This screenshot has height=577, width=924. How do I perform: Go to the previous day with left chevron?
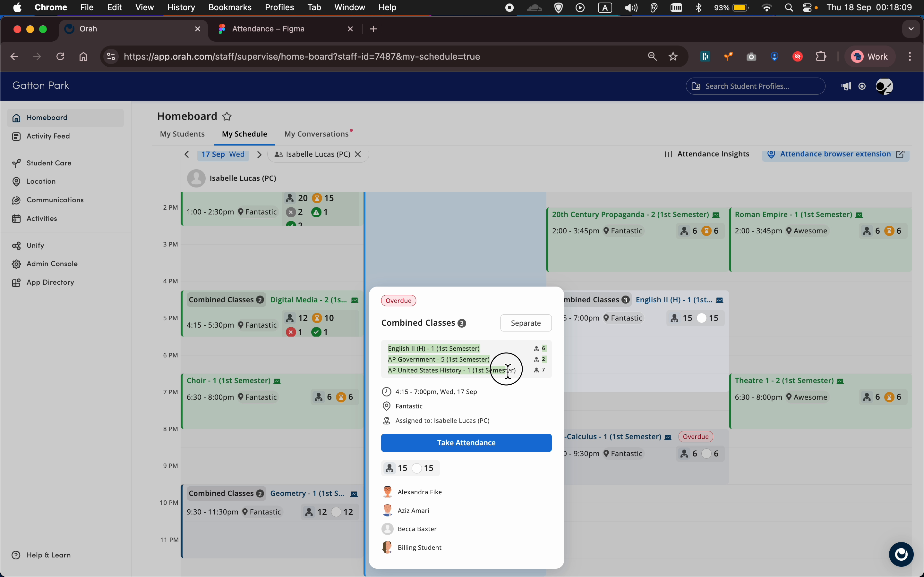(187, 154)
